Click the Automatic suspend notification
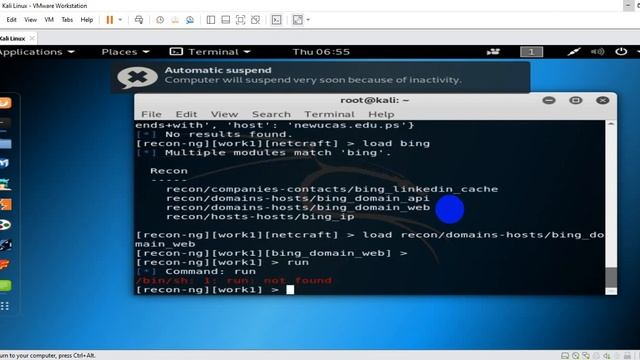Viewport: 640px width, 360px height. [x=321, y=77]
